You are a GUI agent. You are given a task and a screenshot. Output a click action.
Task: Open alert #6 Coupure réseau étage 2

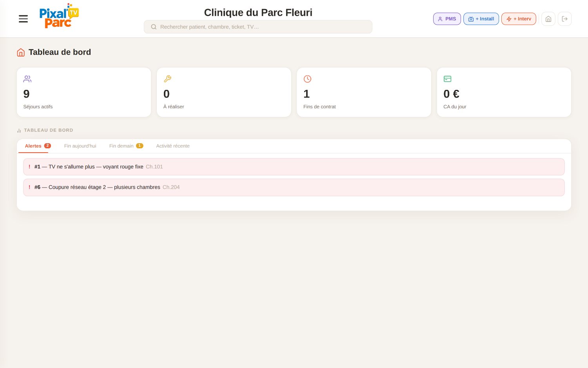294,188
